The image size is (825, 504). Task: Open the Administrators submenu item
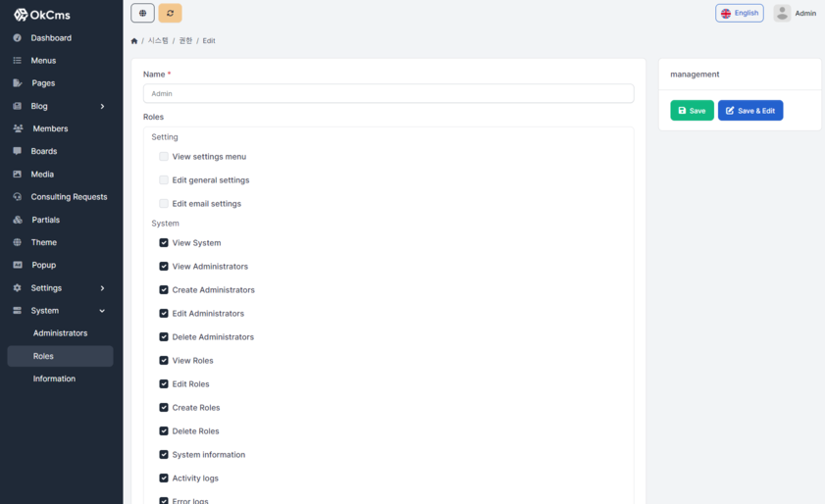(60, 333)
